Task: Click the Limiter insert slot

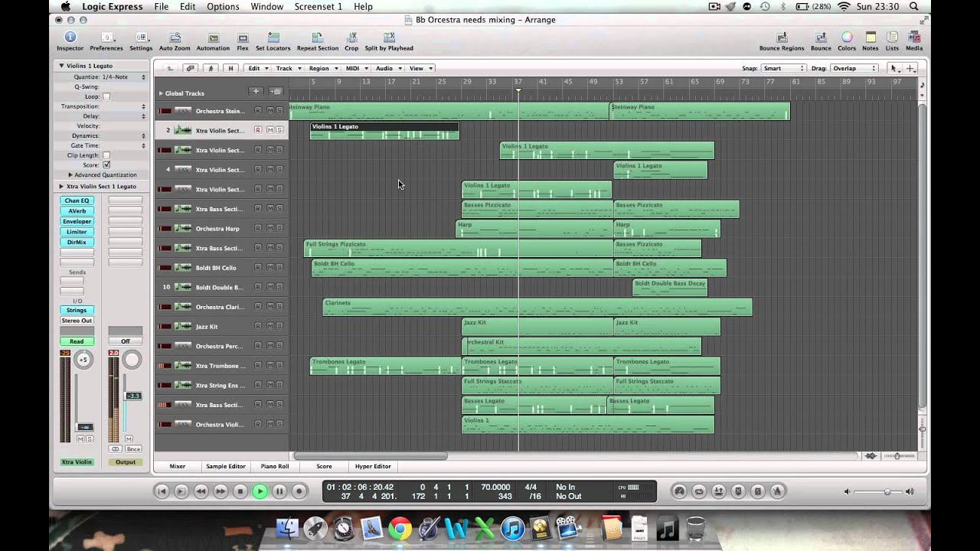Action: click(77, 232)
